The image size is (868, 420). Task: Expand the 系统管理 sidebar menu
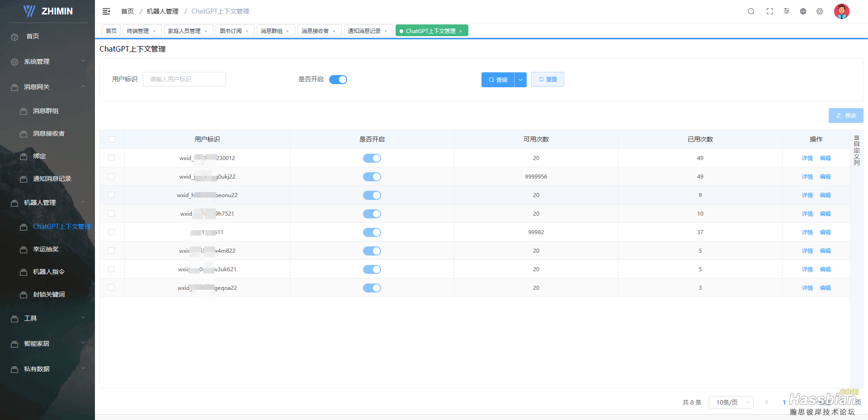(47, 61)
